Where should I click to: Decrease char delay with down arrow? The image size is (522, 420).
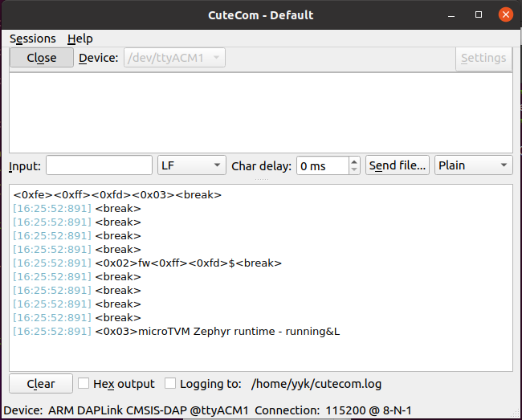click(x=354, y=169)
